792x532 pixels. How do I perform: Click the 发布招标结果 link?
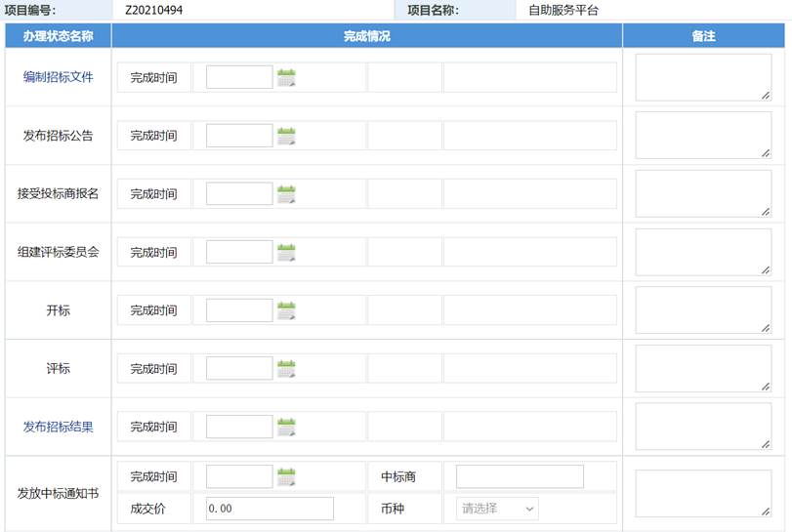[59, 427]
